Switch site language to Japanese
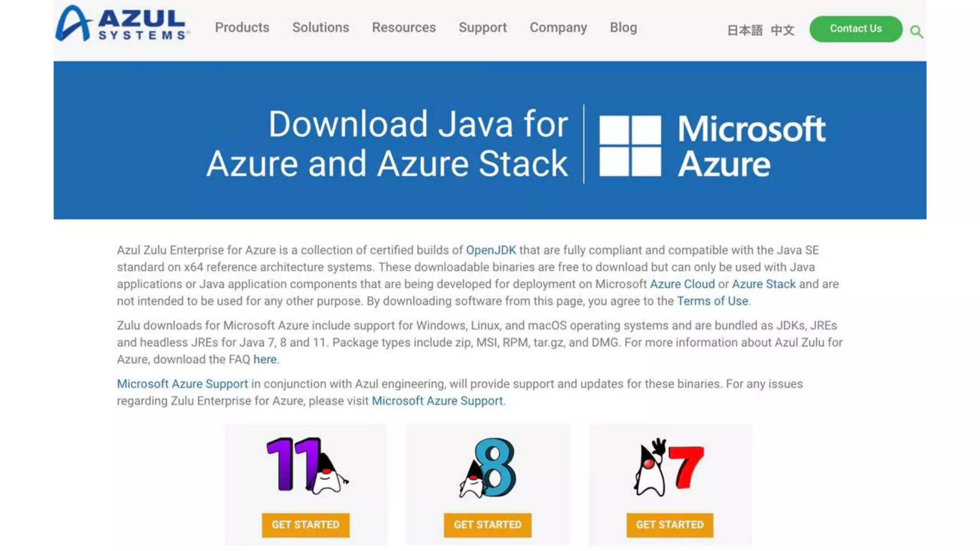This screenshot has width=980, height=551. coord(745,31)
